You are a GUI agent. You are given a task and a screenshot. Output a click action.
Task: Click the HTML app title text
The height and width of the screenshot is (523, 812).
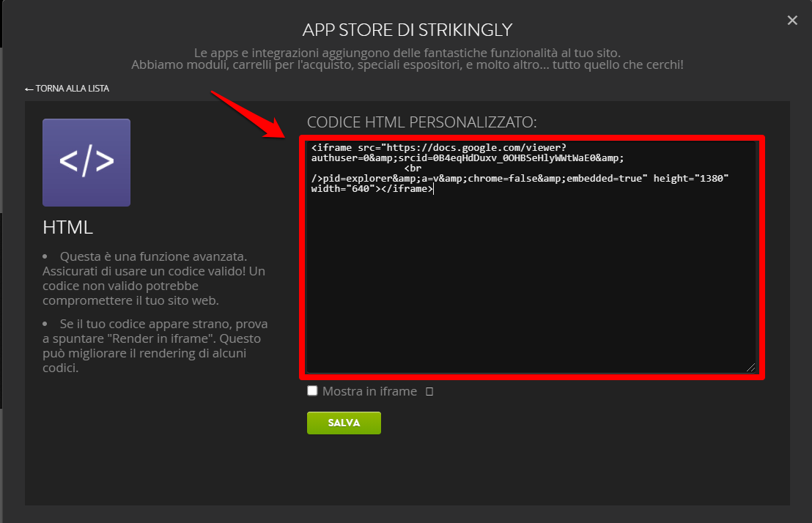coord(68,227)
